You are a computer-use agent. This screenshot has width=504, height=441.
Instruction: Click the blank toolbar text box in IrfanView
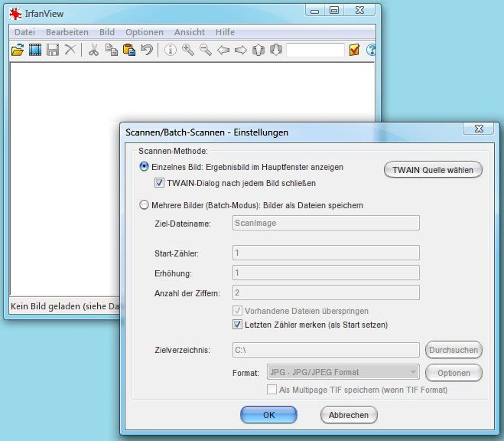tap(315, 51)
